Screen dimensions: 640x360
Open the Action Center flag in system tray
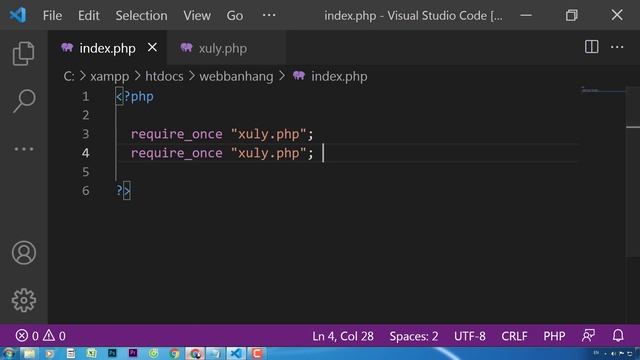(622, 353)
